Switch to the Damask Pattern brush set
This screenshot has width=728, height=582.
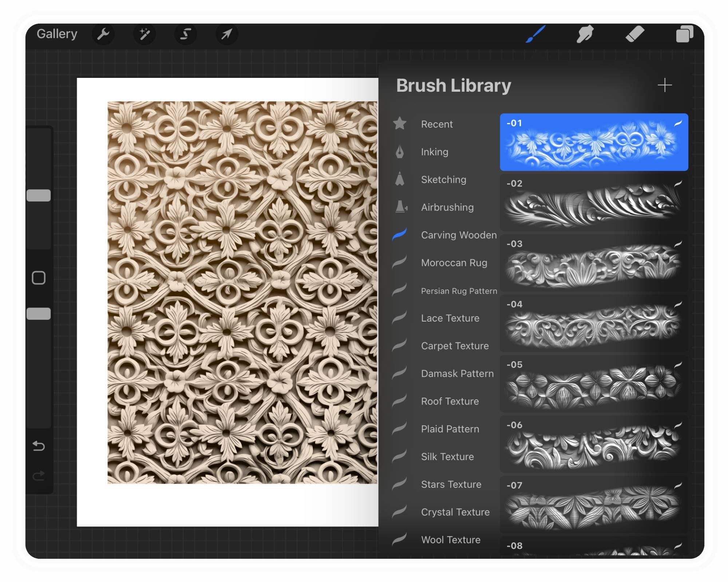pos(457,374)
